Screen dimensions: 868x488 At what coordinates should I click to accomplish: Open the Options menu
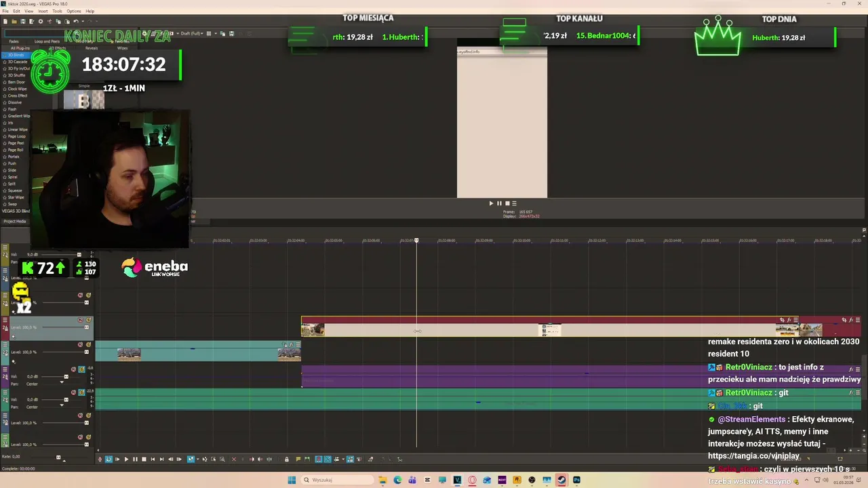tap(73, 11)
